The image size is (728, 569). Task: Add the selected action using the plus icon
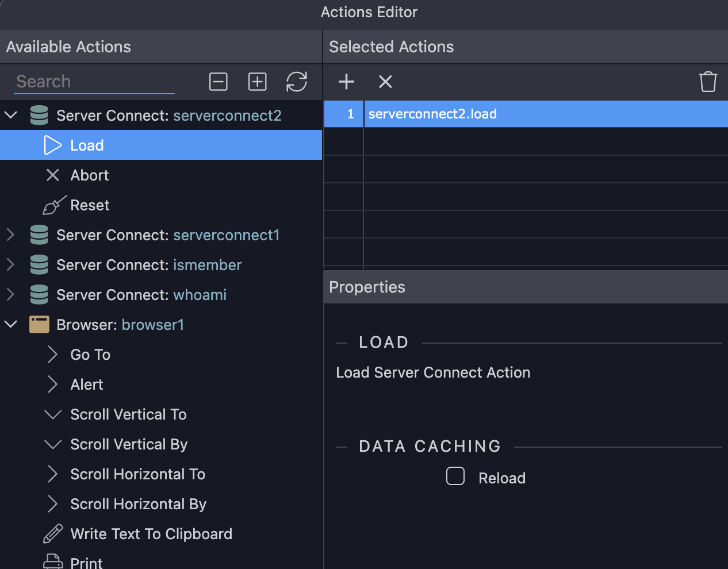tap(346, 82)
